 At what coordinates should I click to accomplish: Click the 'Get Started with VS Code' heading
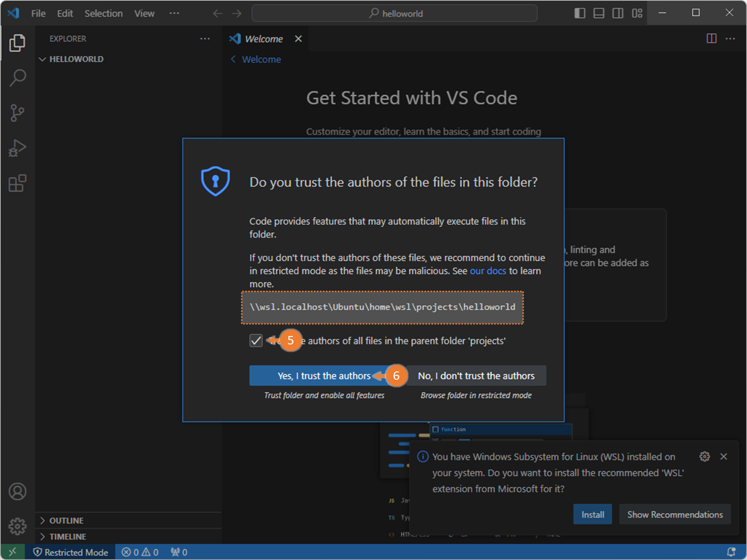click(x=411, y=98)
